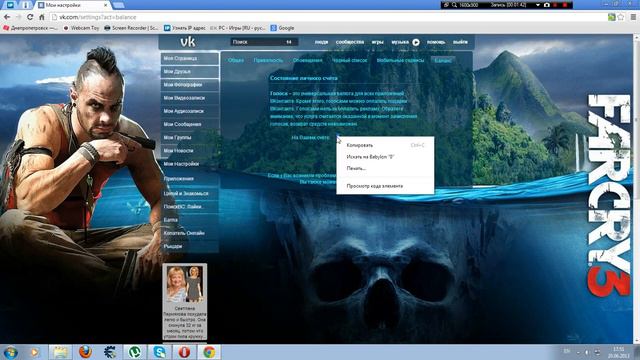
Task: Open the Chrome menu hamburger icon
Action: click(x=633, y=17)
